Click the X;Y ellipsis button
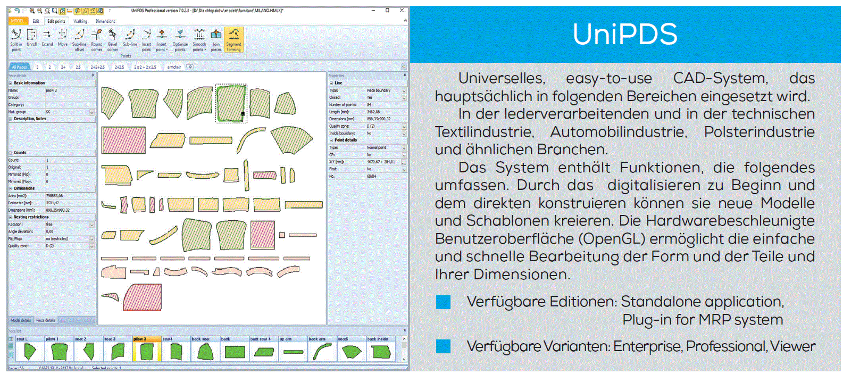The height and width of the screenshot is (374, 868). click(x=404, y=162)
